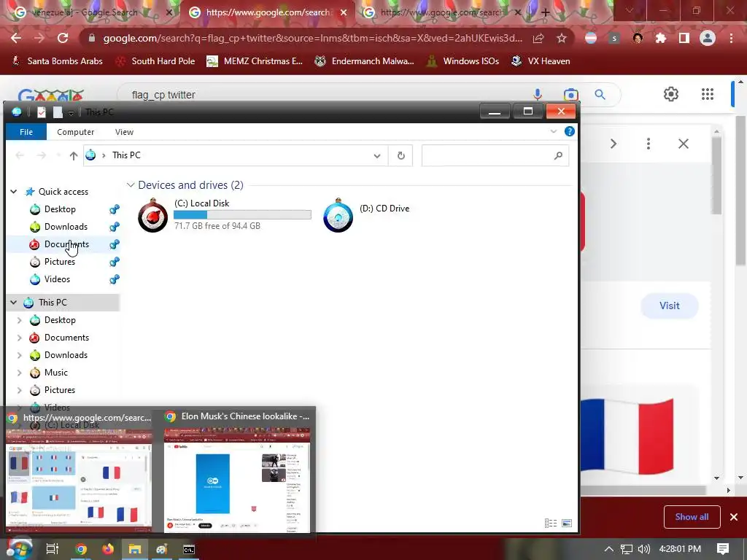Open Firefox from the taskbar
The image size is (747, 560).
108,549
